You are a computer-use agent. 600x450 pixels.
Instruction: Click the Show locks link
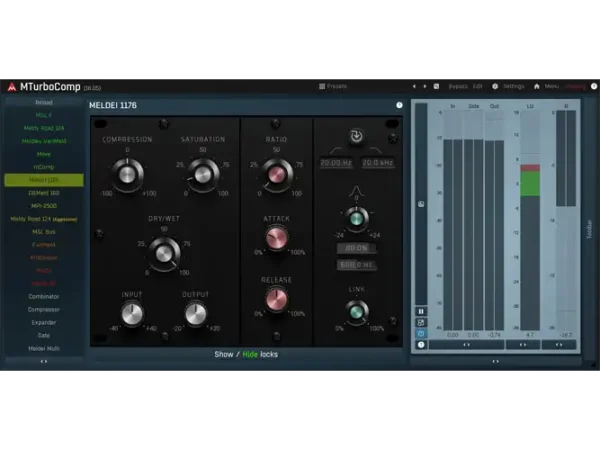click(224, 354)
